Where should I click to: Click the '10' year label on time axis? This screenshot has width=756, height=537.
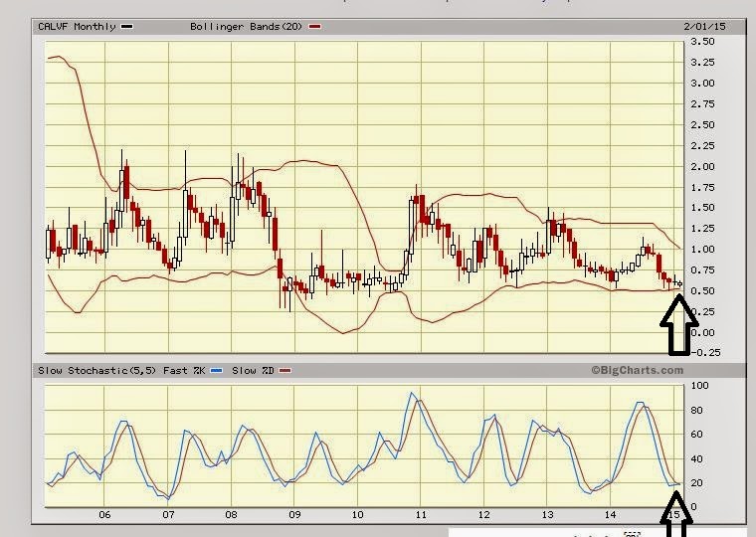pyautogui.click(x=357, y=515)
